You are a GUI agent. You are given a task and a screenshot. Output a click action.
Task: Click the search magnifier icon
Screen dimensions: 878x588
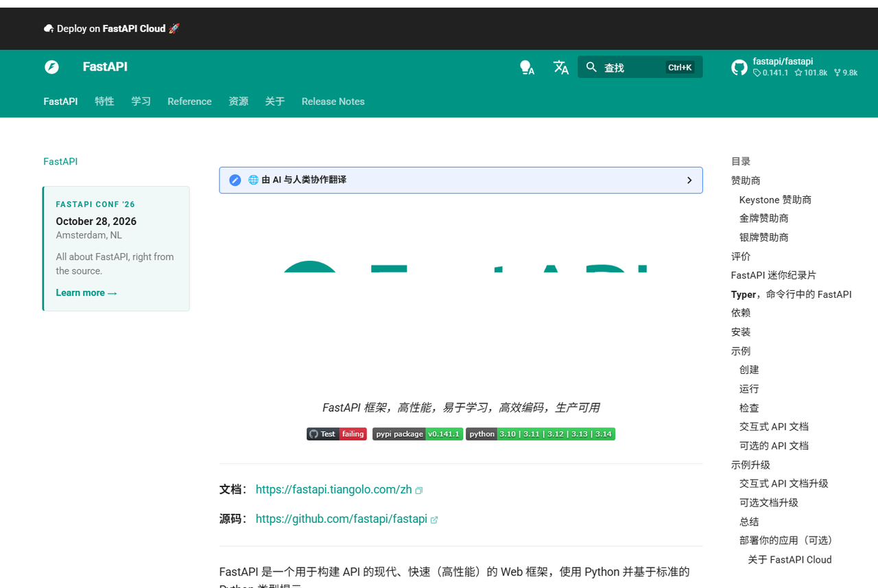coord(591,67)
